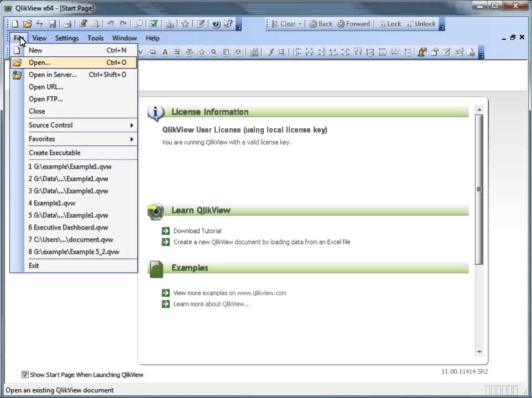Viewport: 532px width, 398px height.
Task: Open the Window menu
Action: click(124, 38)
